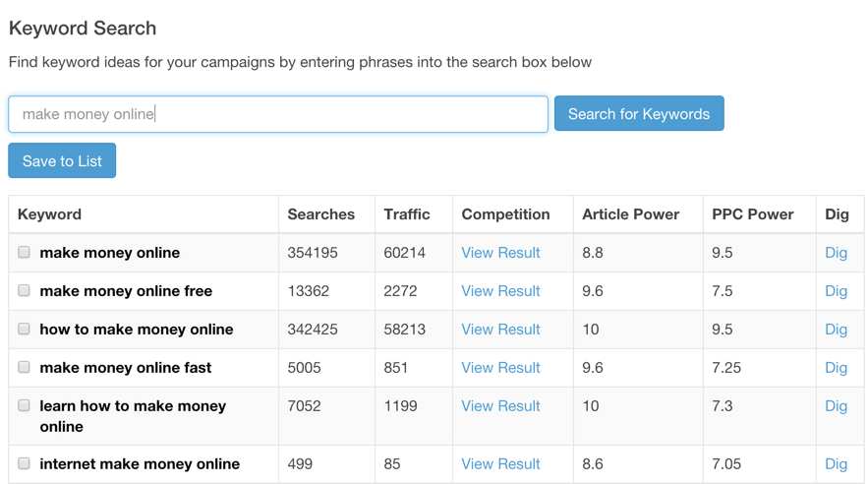Screen dimensions: 868x484
Task: Check 'learn how to make money online' row
Action: coord(24,405)
